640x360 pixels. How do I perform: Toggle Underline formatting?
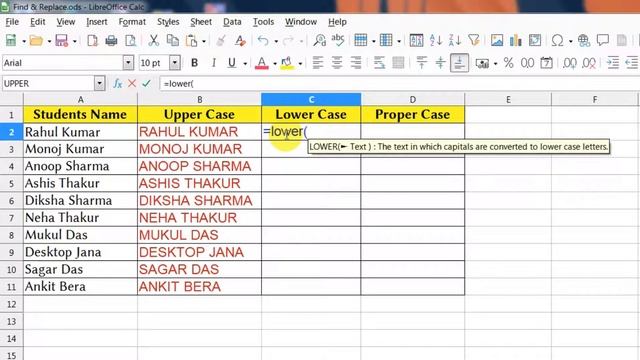pyautogui.click(x=232, y=63)
